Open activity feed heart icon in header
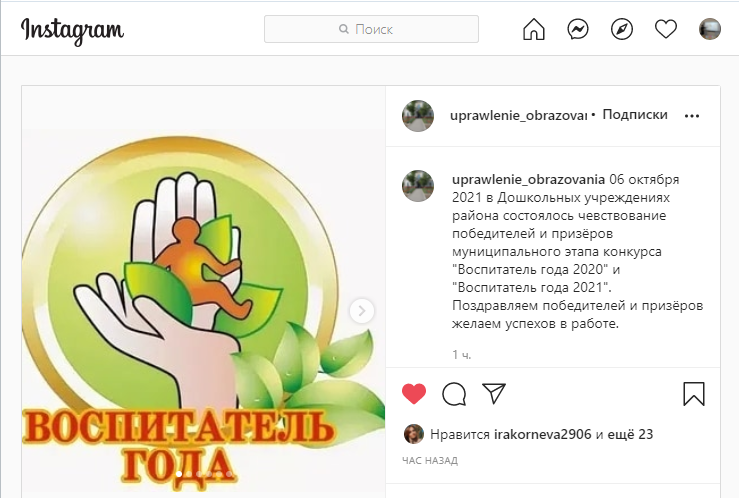This screenshot has width=739, height=498. click(x=665, y=29)
